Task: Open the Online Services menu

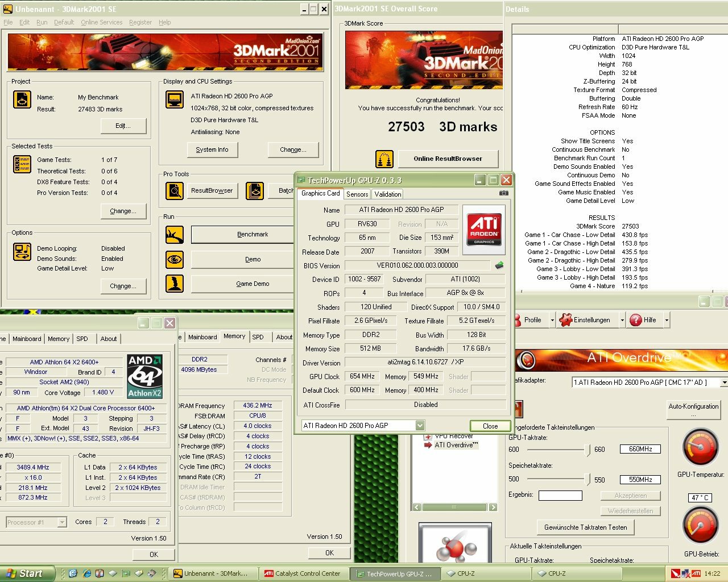Action: click(101, 22)
